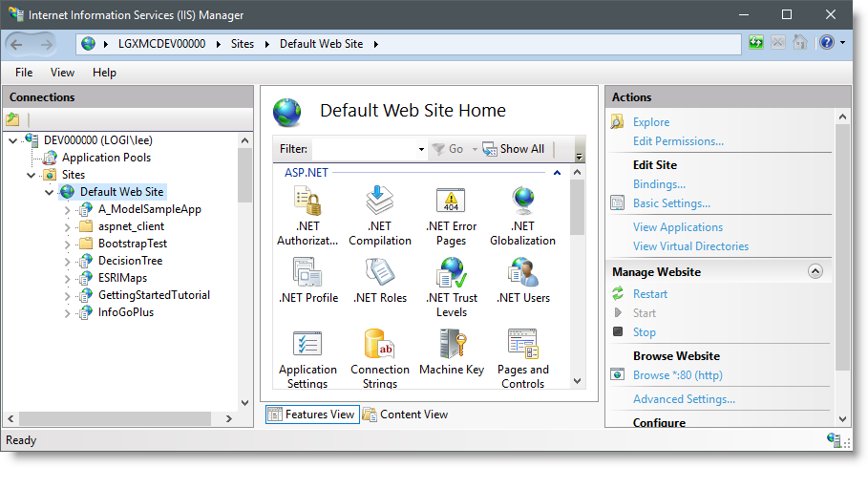868x489 pixels.
Task: Click into the Filter text field
Action: (x=364, y=149)
